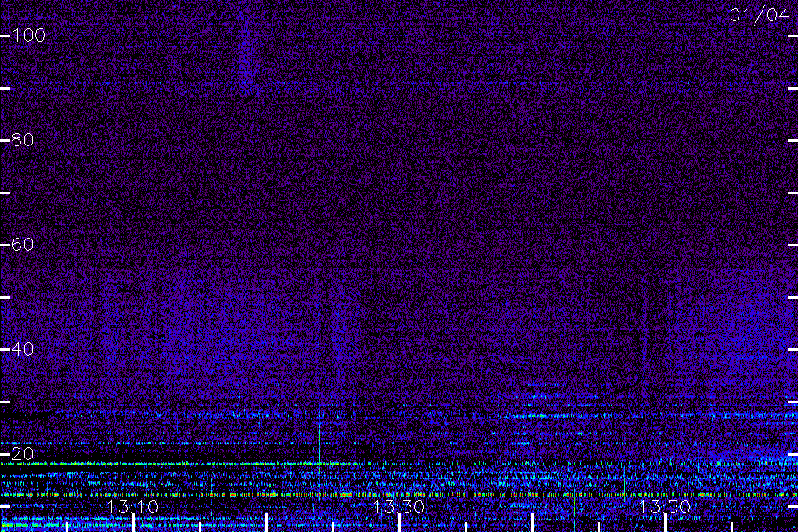This screenshot has width=798, height=532.
Task: Click the 60 frequency axis label
Action: [x=22, y=245]
